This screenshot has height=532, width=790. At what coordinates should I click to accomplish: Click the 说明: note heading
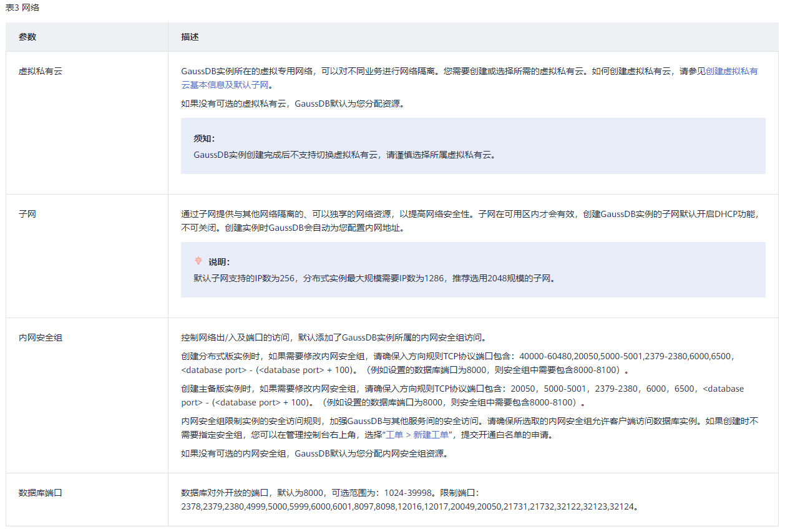click(x=219, y=262)
